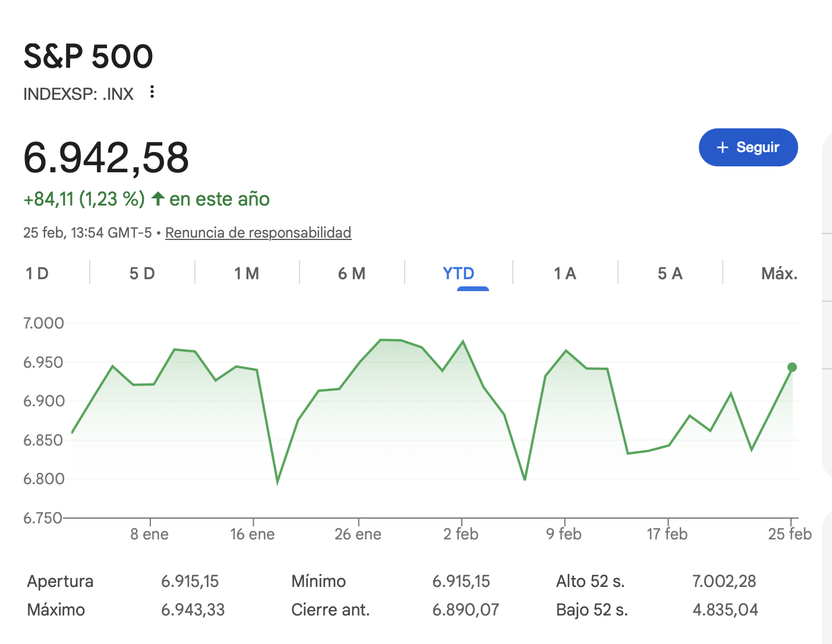Screen dimensions: 832x644
Task: Switch to the 1 A yearly tab
Action: tap(565, 273)
